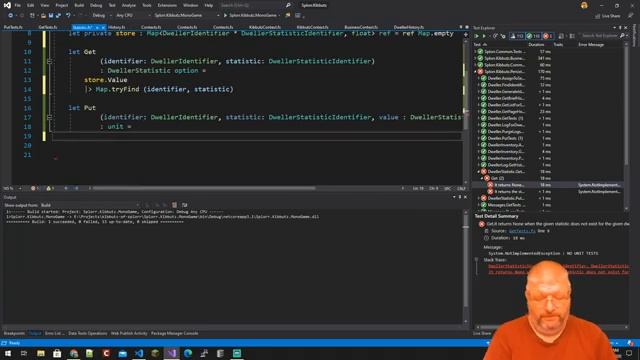The width and height of the screenshot is (640, 360).
Task: Switch to the Package Manager Console tab
Action: (x=174, y=333)
